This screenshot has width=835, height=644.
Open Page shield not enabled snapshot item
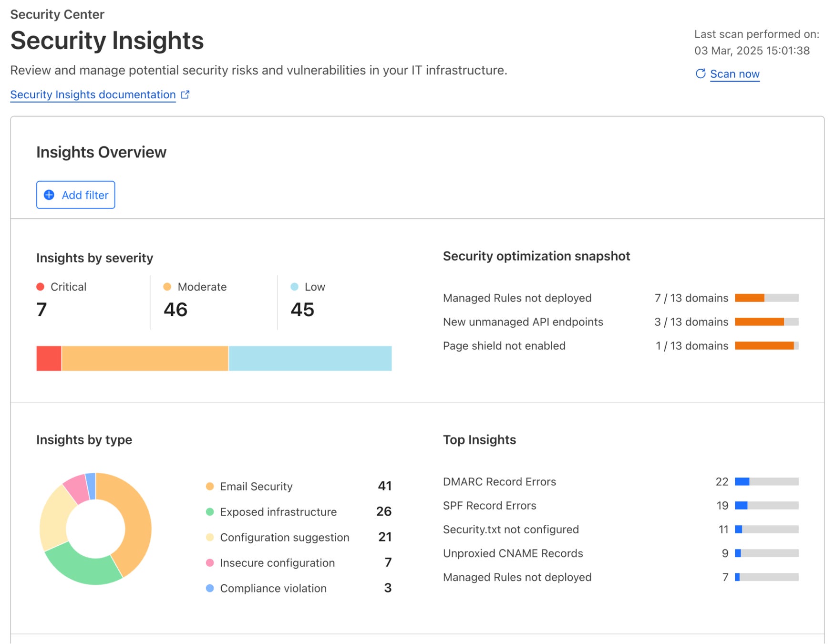504,346
